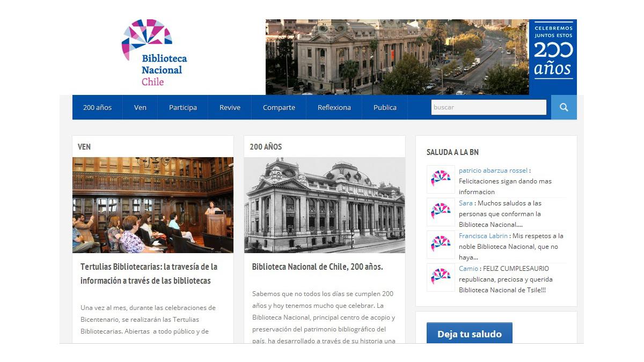Viewport: 644px width, 362px height.
Task: Open the Tertulias Bibliotecarias article title
Action: click(x=149, y=274)
